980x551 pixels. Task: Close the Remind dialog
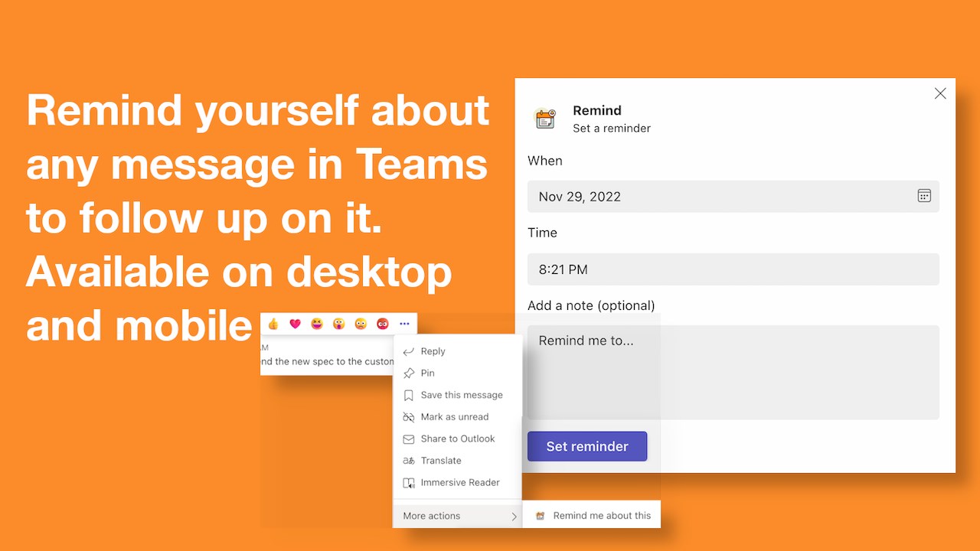(940, 93)
